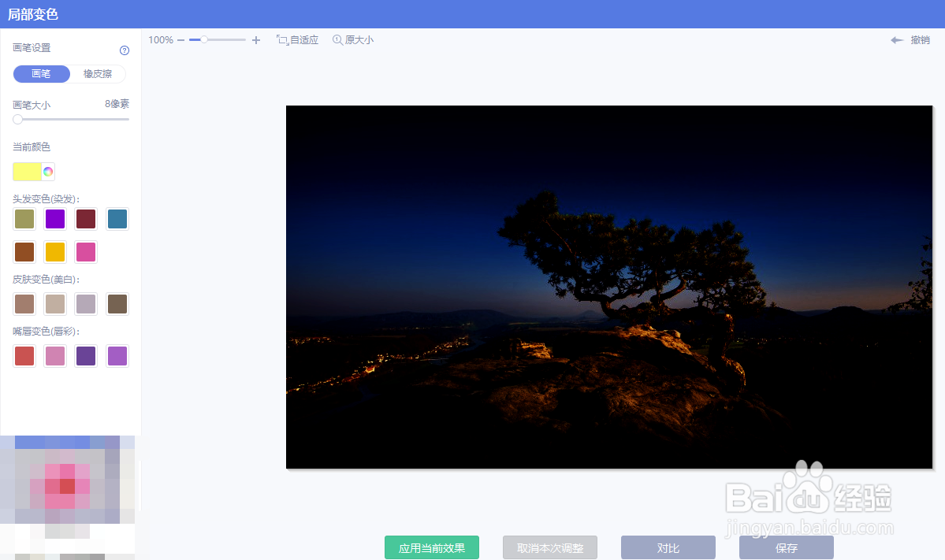Open the brush settings help tooltip
The height and width of the screenshot is (560, 945).
click(124, 50)
